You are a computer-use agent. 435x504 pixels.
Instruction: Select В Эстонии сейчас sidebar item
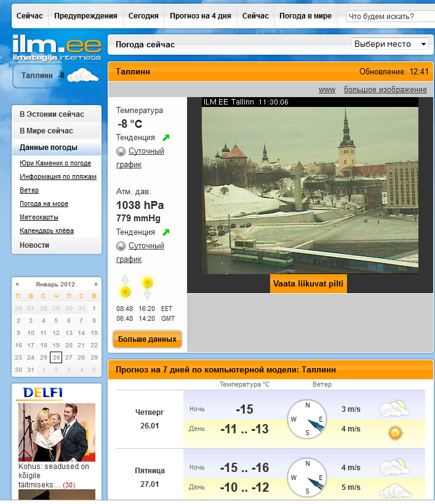(57, 114)
